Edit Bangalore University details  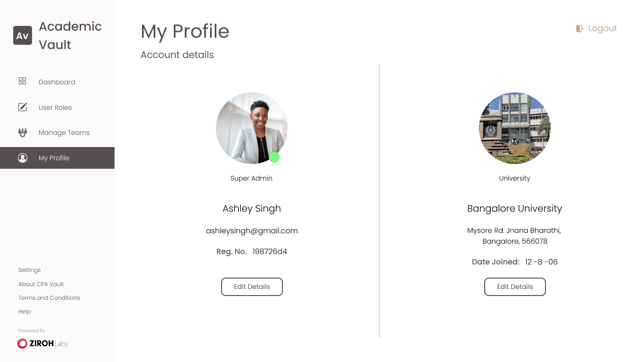[x=515, y=287]
